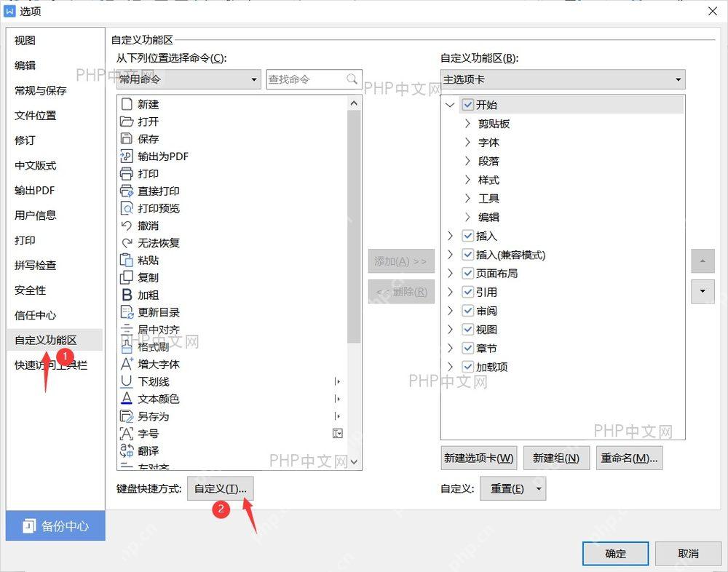This screenshot has width=728, height=572.
Task: Click the PDF export icon beside 输出为PDF
Action: 127,156
